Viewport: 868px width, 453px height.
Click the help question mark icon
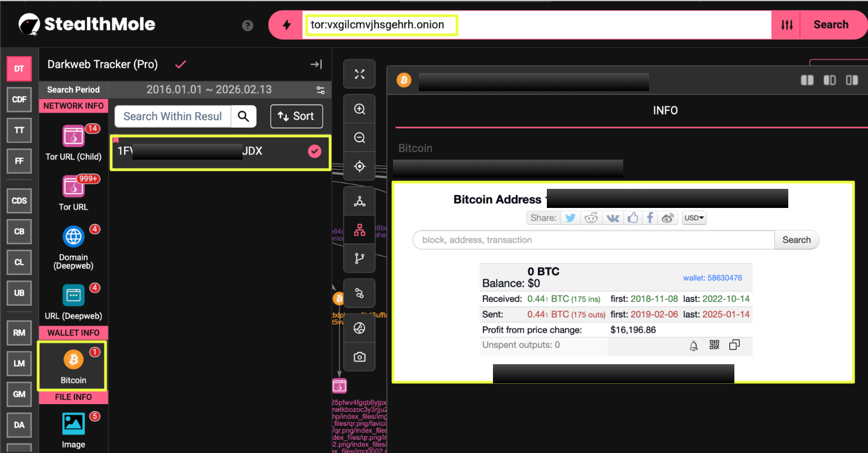[248, 25]
